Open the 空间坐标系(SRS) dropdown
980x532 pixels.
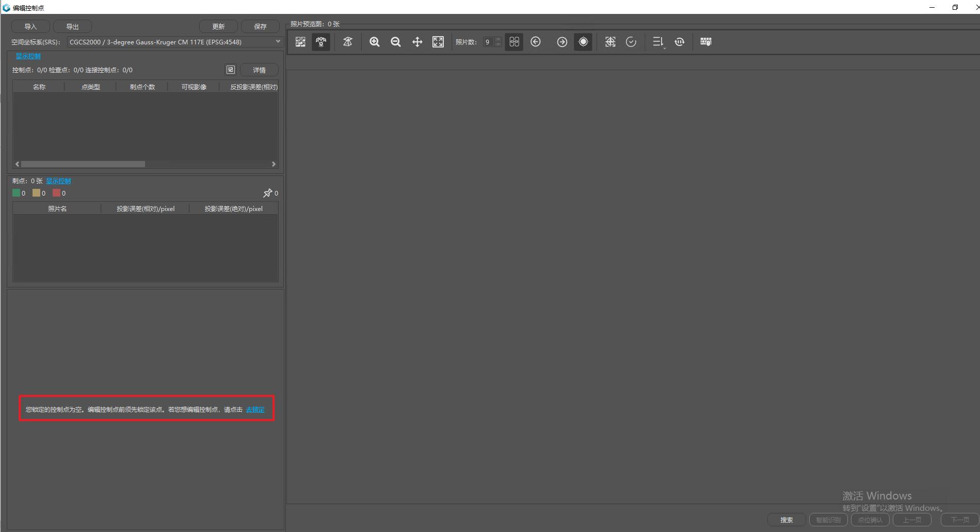(x=175, y=42)
